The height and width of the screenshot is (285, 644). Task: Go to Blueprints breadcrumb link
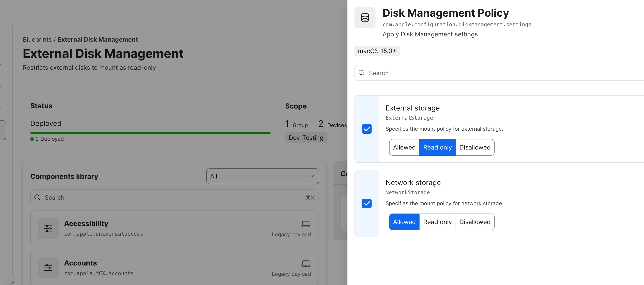click(37, 39)
